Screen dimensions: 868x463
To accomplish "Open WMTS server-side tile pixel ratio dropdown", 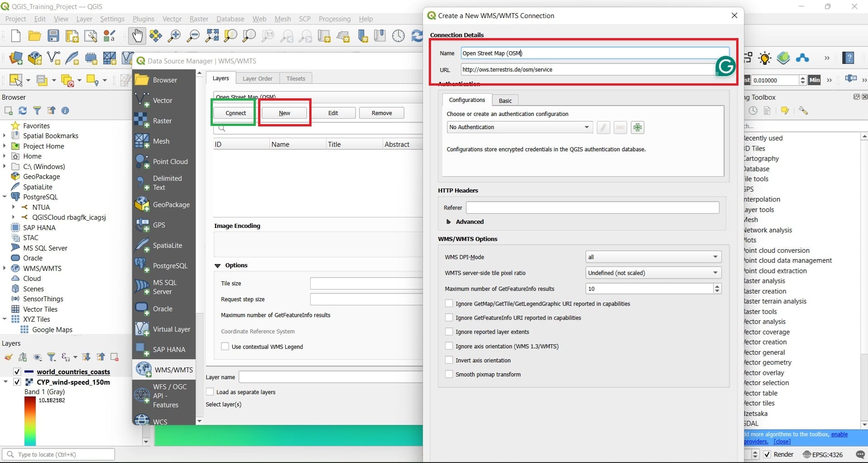I will pyautogui.click(x=653, y=273).
